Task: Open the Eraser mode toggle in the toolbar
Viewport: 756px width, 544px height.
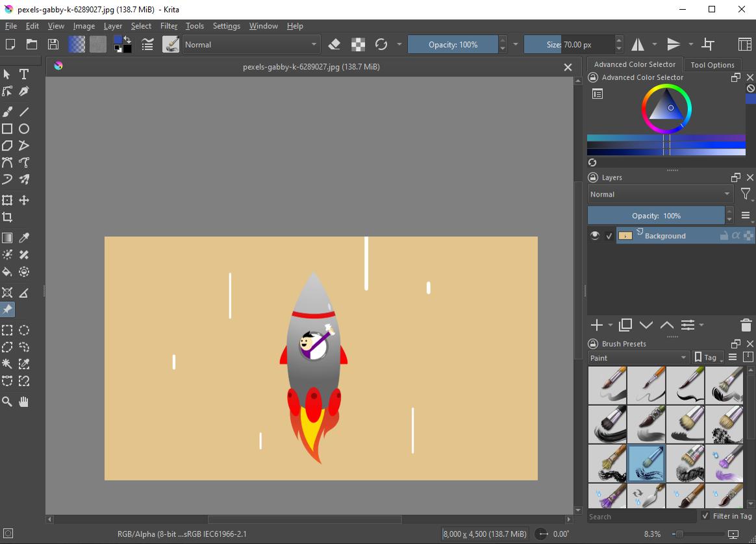Action: click(x=334, y=44)
